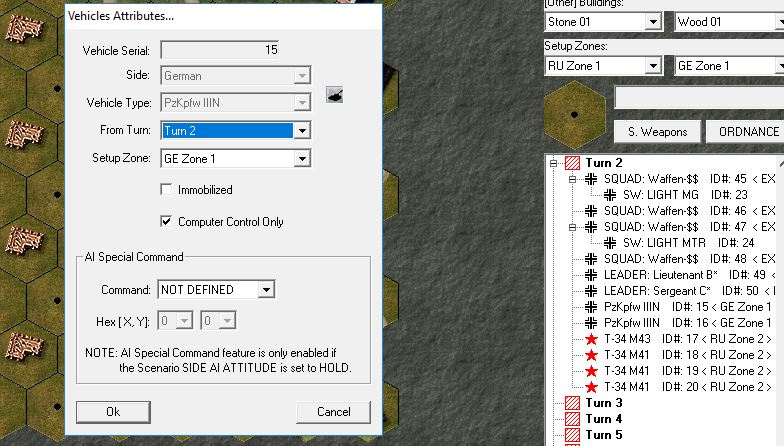Select the Turn 5 tree label
784x446 pixels.
pyautogui.click(x=604, y=435)
